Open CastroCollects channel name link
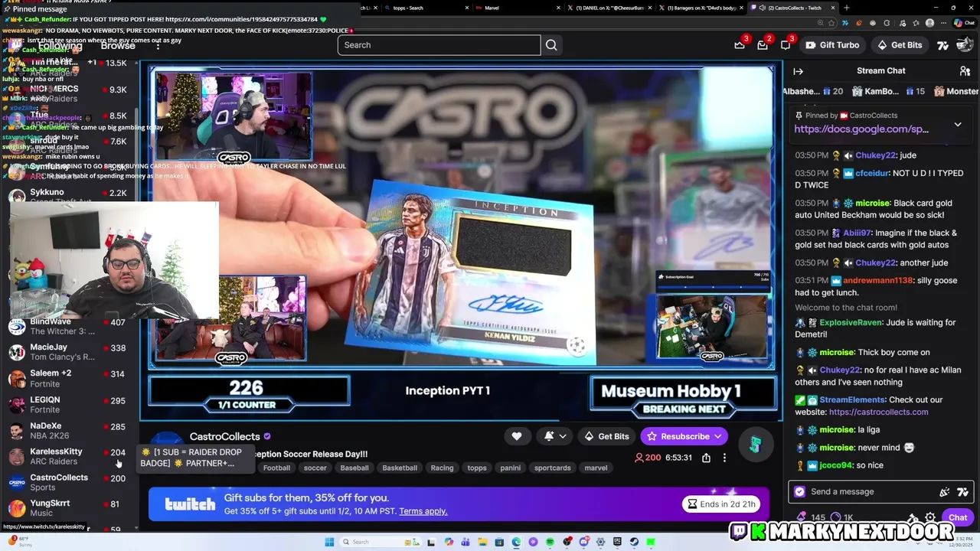 [x=224, y=436]
